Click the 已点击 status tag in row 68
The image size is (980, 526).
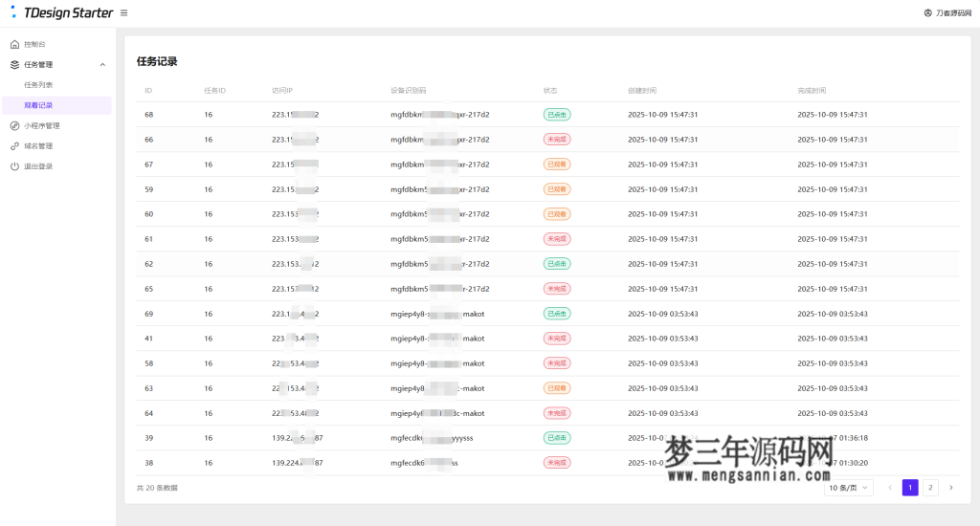557,115
